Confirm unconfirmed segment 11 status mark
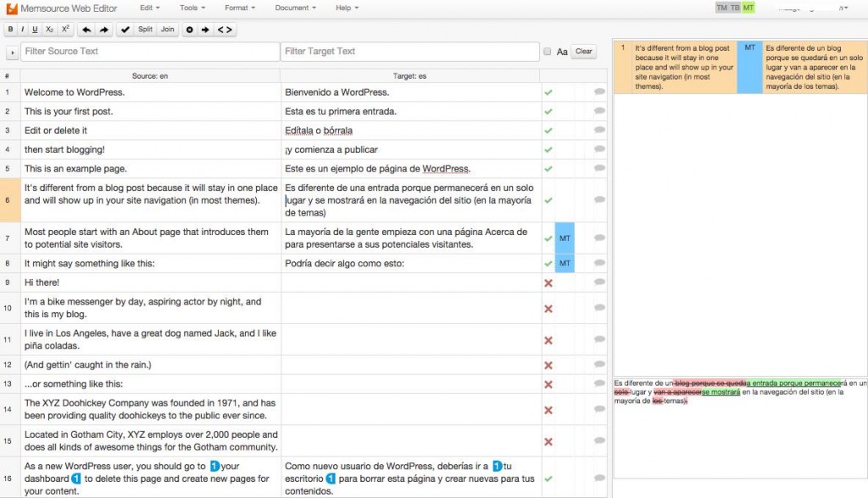The width and height of the screenshot is (868, 498). (548, 340)
